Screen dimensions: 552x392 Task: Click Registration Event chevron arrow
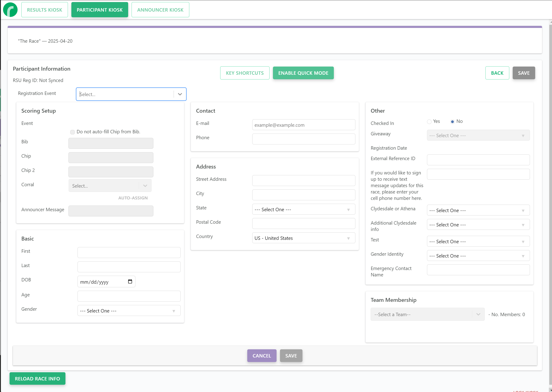point(180,94)
